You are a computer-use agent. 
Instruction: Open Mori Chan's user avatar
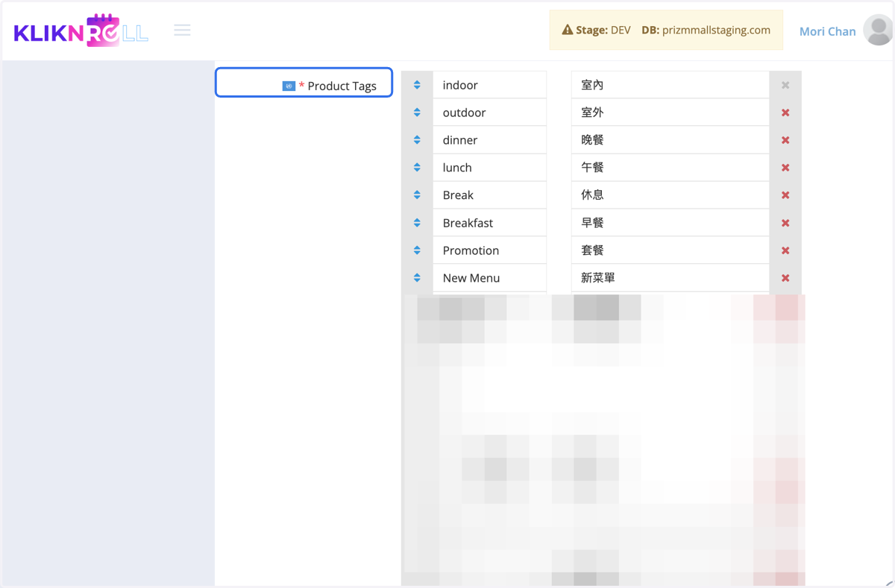(878, 31)
